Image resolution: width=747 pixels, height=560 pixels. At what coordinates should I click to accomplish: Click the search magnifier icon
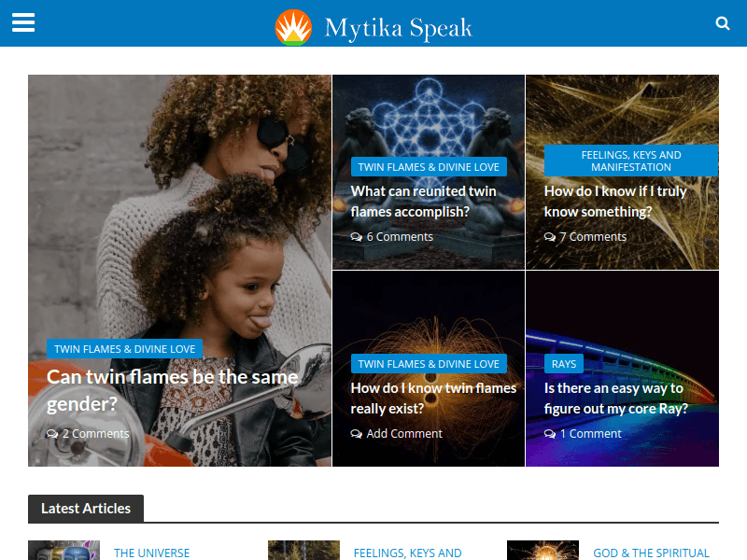(x=722, y=22)
